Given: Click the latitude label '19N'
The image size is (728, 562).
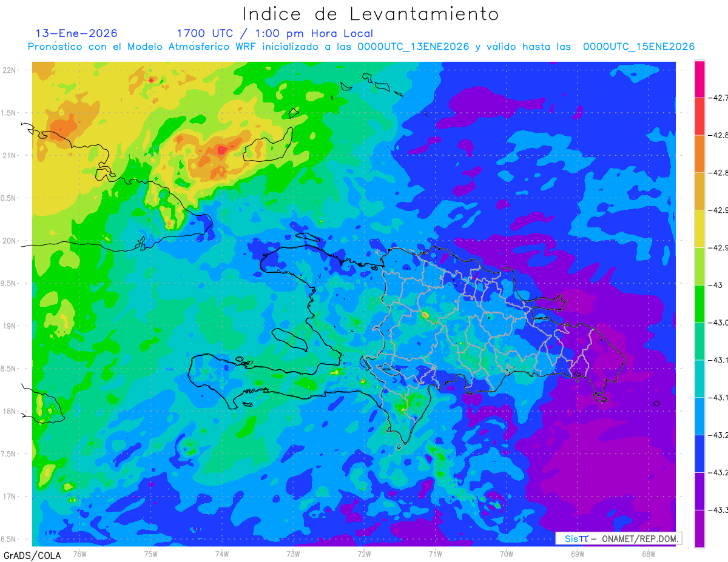Looking at the screenshot, I should pos(10,326).
